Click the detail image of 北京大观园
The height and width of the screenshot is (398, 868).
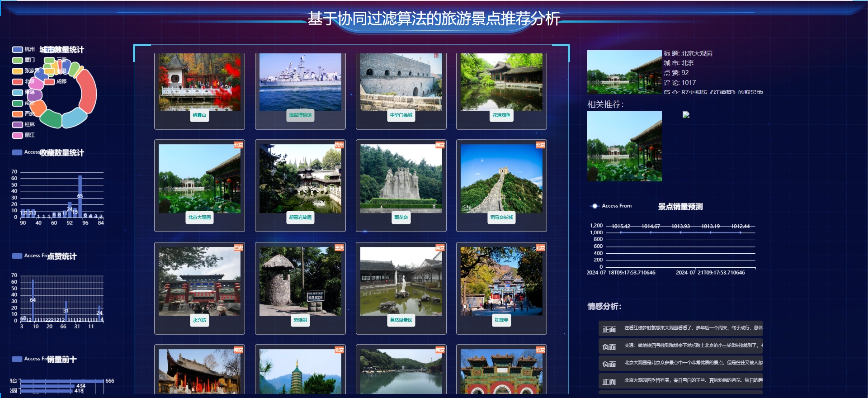click(624, 72)
